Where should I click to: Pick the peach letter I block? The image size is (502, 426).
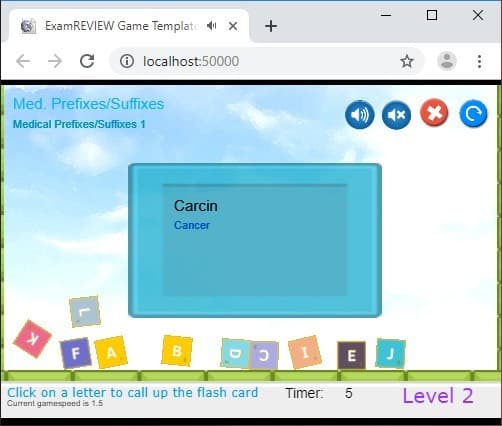click(305, 352)
